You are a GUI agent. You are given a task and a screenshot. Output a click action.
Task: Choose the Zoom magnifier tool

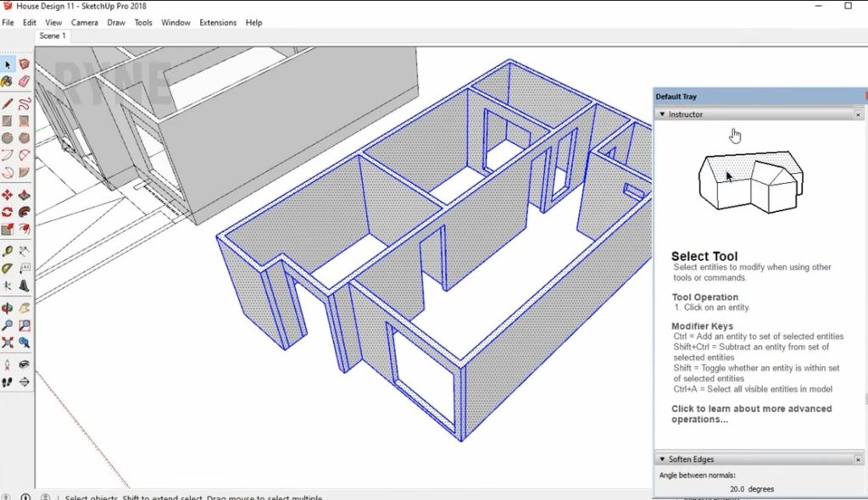[7, 325]
